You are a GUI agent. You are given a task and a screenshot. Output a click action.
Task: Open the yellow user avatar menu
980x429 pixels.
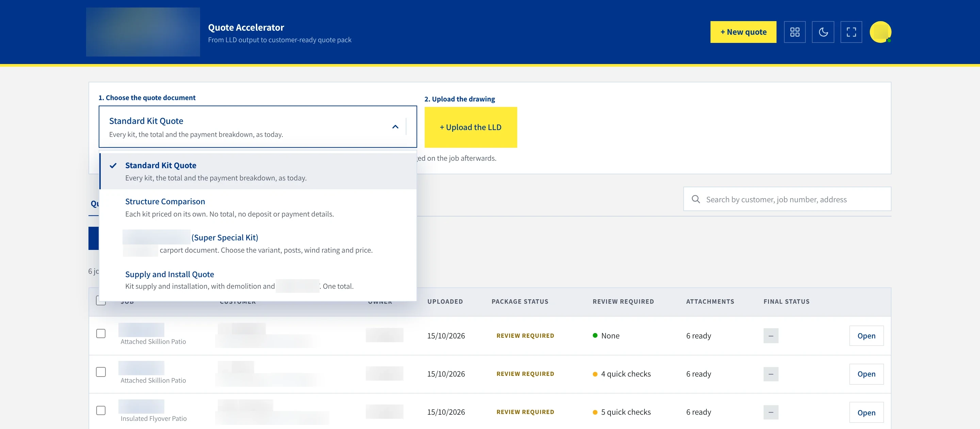click(880, 32)
